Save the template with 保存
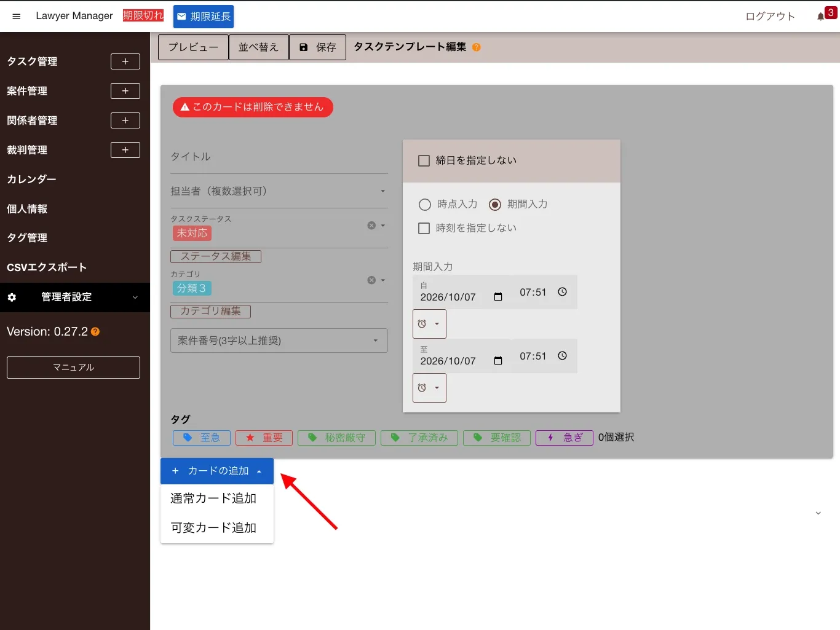 click(317, 47)
